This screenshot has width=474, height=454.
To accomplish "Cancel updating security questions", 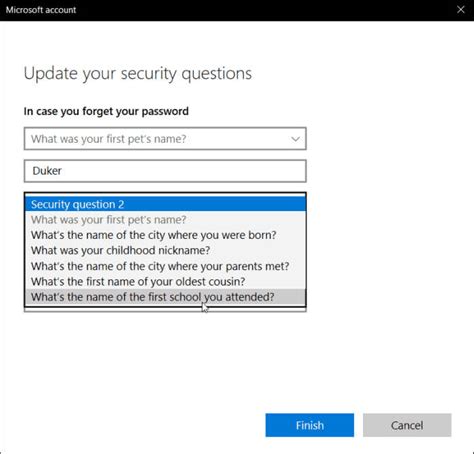I will [x=407, y=425].
